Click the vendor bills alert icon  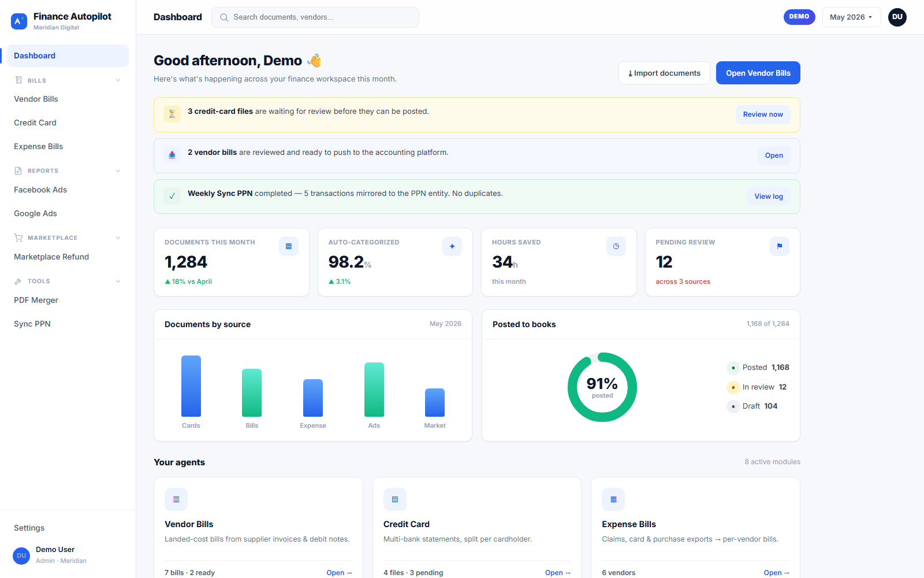pos(172,155)
